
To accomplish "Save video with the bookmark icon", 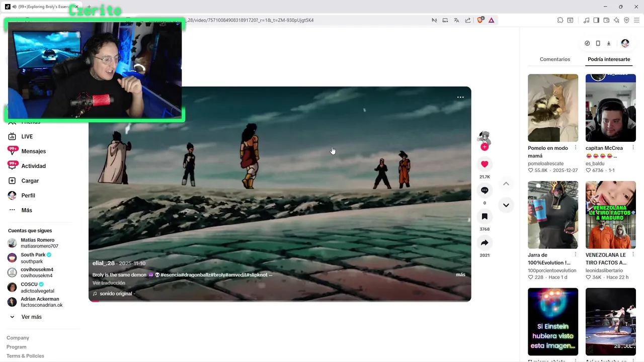I will 485,216.
